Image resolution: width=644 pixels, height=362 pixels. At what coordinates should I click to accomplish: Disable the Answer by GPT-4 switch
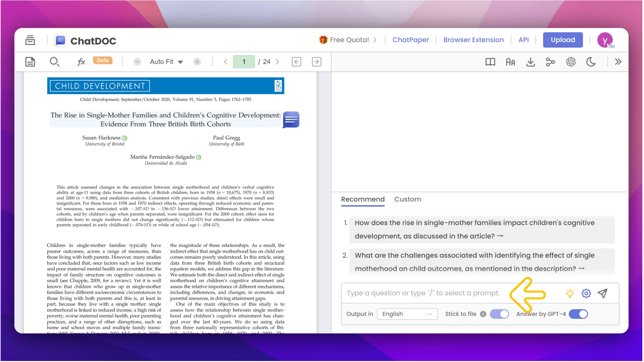[578, 314]
